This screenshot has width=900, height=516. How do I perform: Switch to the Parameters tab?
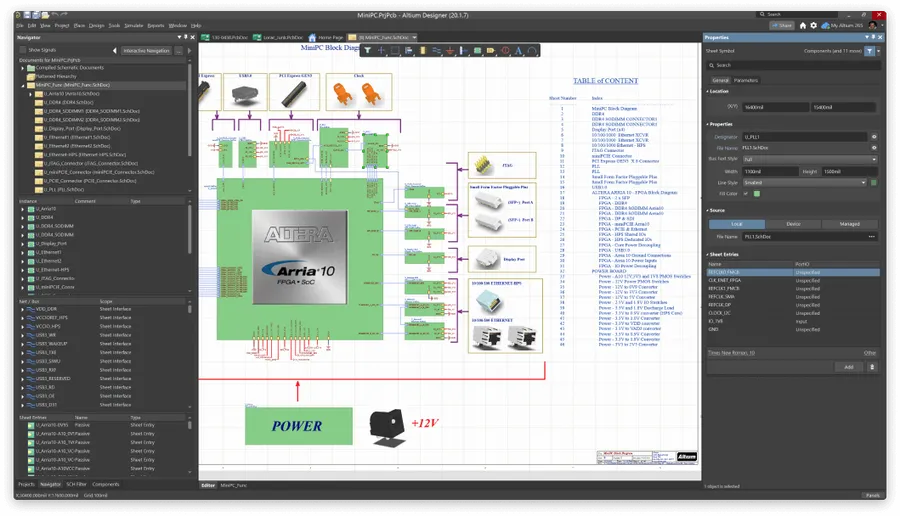point(746,80)
